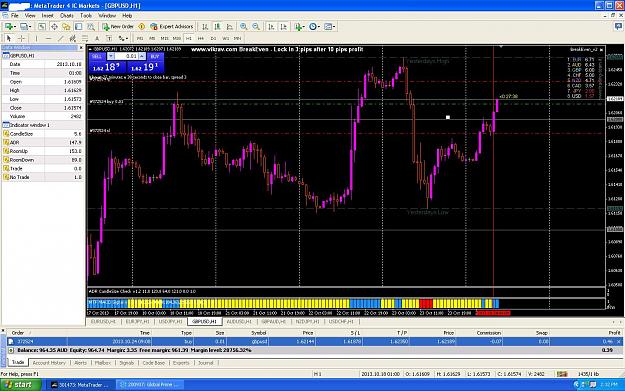Toggle the Data Window crosshair-box icon
This screenshot has height=391, width=625.
(54, 27)
